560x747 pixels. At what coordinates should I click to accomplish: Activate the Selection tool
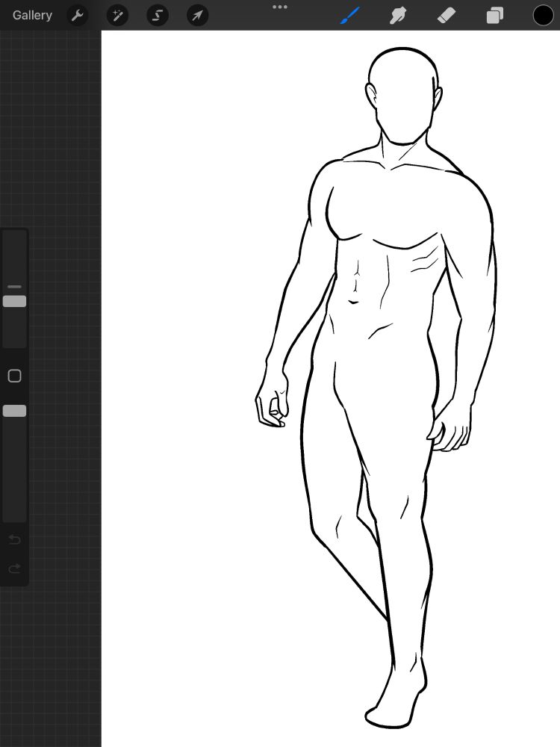point(158,16)
